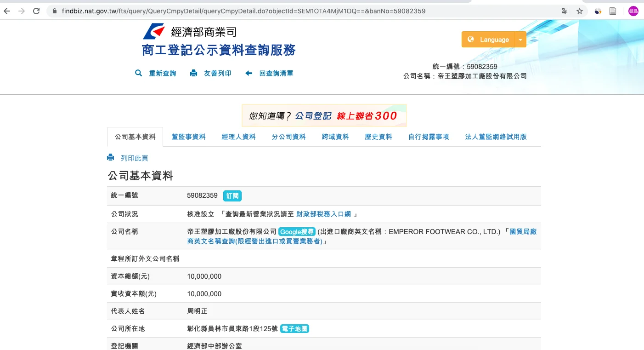Bookmark this page with the star icon
The image size is (644, 350).
click(x=580, y=11)
